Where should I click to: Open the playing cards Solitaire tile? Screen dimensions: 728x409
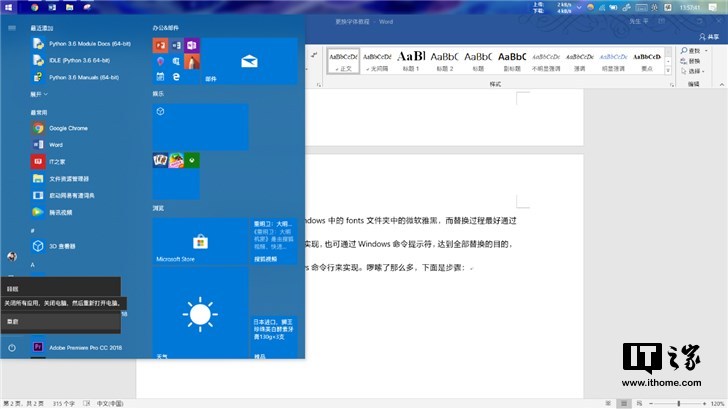pos(160,160)
